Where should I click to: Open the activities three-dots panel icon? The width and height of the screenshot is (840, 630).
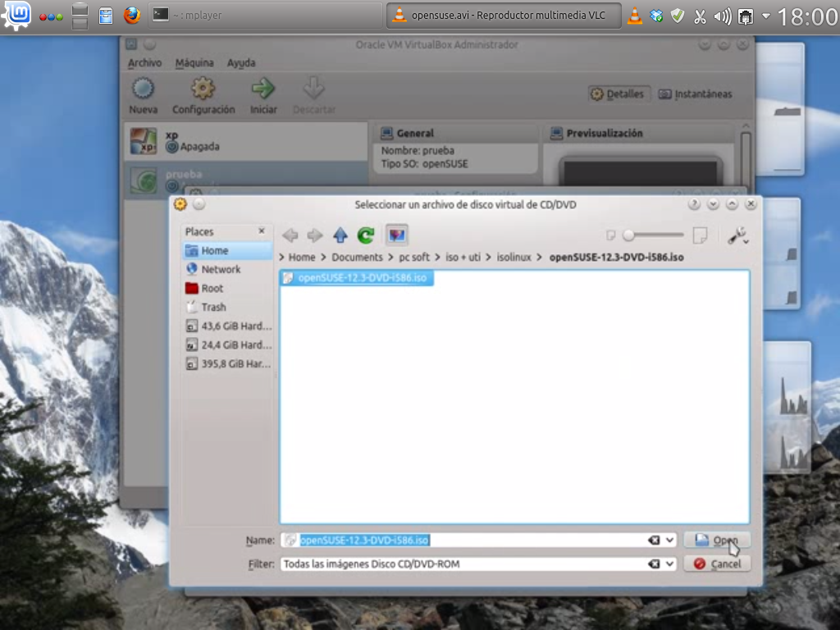pyautogui.click(x=51, y=16)
